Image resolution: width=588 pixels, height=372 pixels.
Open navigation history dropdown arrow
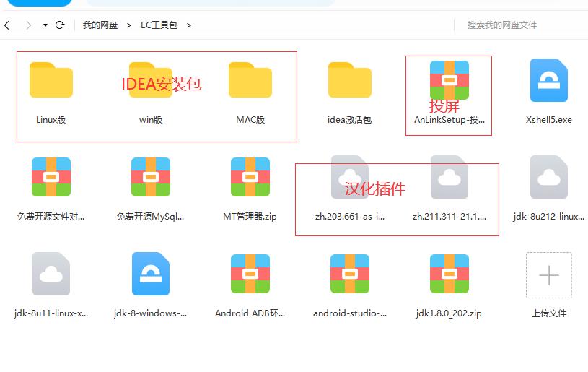click(x=45, y=25)
